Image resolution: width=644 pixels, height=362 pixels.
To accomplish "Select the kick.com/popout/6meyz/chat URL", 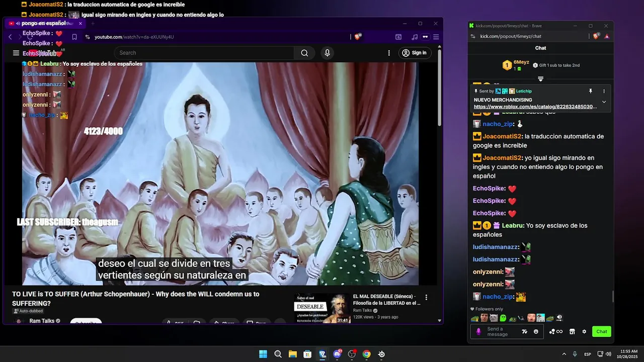I will tap(511, 36).
